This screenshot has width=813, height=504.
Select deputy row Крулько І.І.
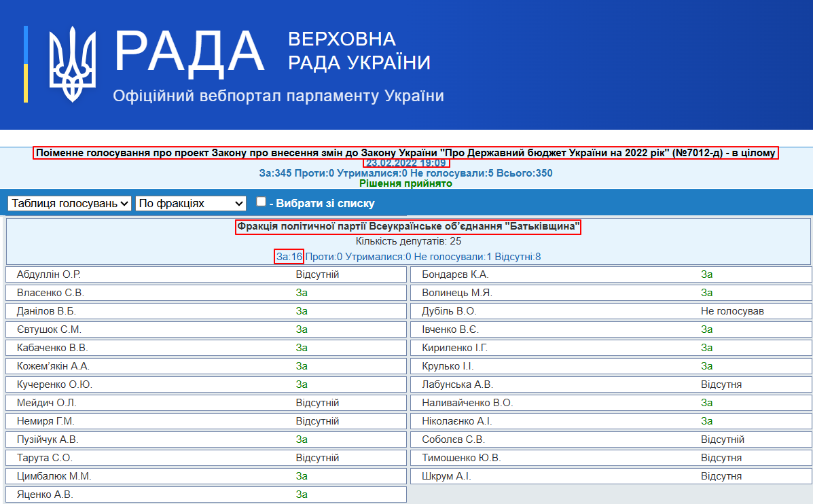pyautogui.click(x=611, y=366)
